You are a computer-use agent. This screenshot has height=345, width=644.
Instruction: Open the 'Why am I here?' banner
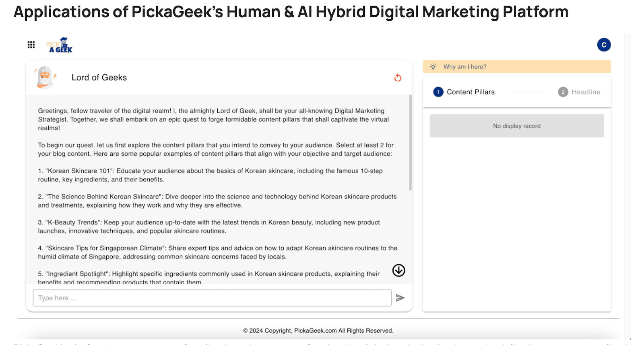517,67
